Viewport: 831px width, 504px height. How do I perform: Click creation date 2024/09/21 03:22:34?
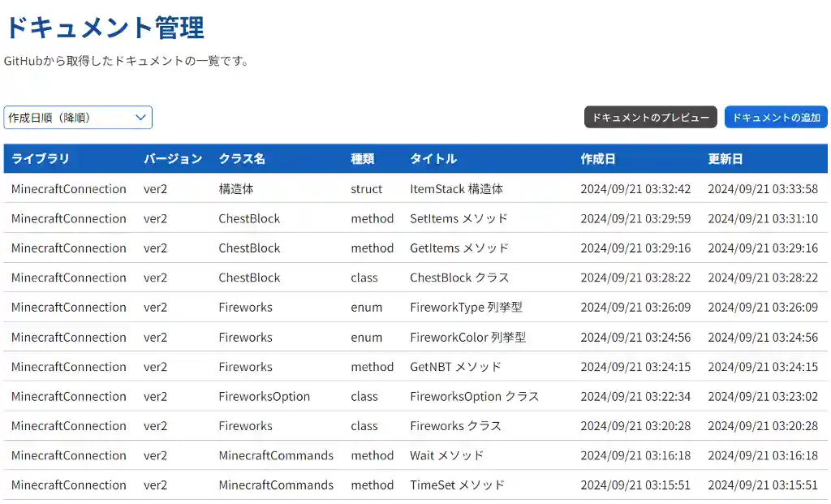click(x=635, y=396)
